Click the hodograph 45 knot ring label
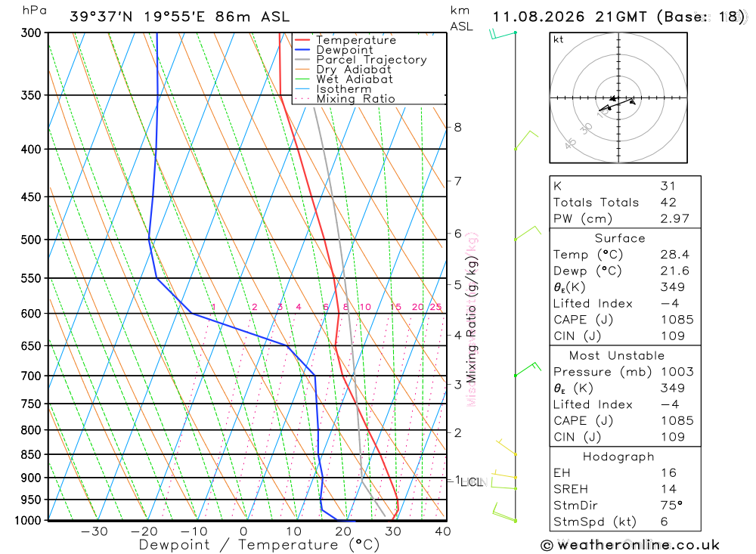This screenshot has width=756, height=554. [570, 143]
